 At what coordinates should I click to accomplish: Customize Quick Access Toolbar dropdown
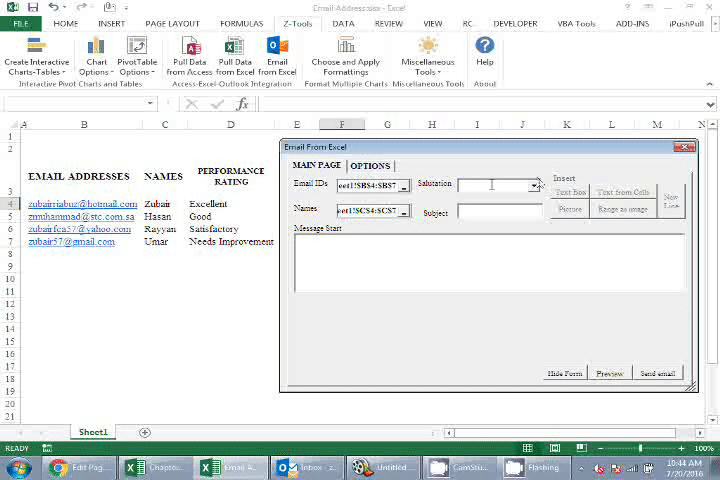(x=125, y=8)
